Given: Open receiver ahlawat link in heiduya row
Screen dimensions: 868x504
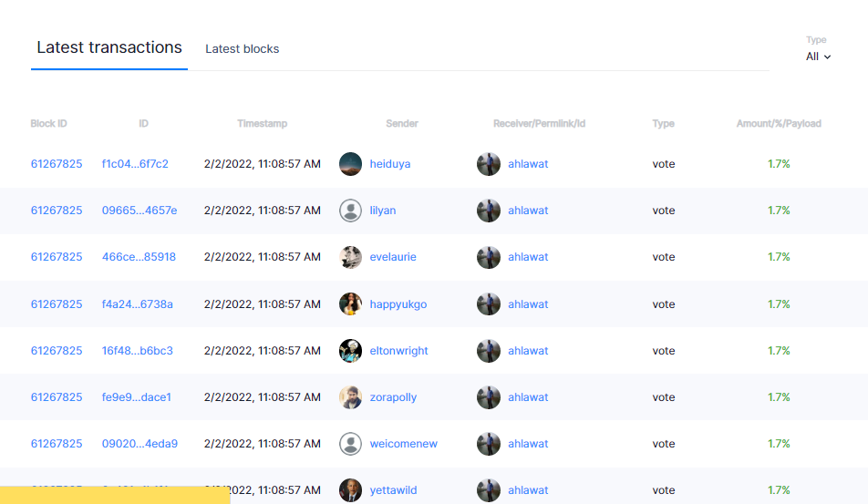Looking at the screenshot, I should [528, 164].
